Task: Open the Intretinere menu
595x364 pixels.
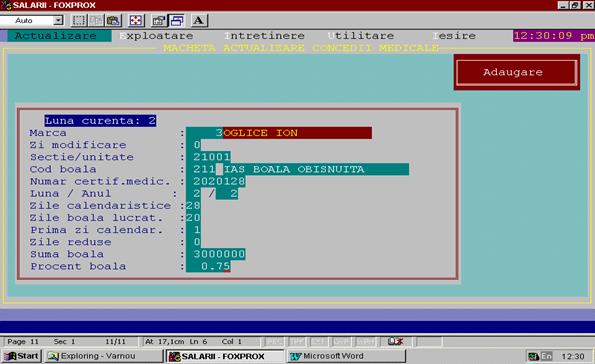Action: [264, 36]
